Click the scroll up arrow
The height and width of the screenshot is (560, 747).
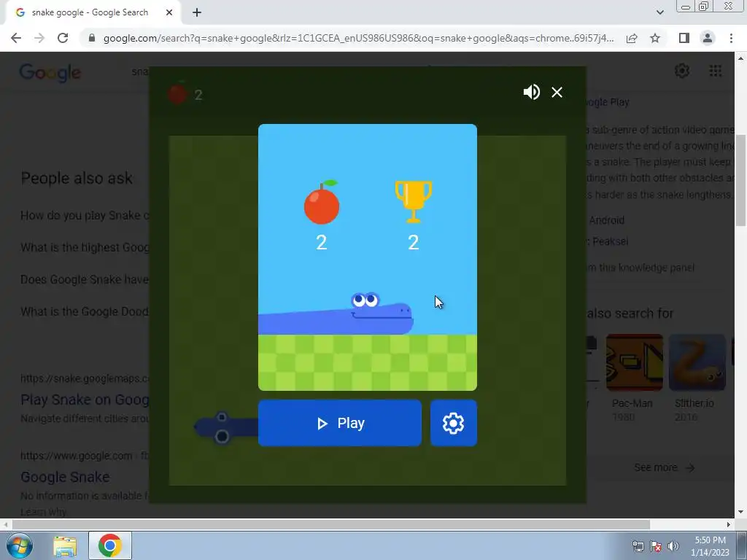point(740,58)
